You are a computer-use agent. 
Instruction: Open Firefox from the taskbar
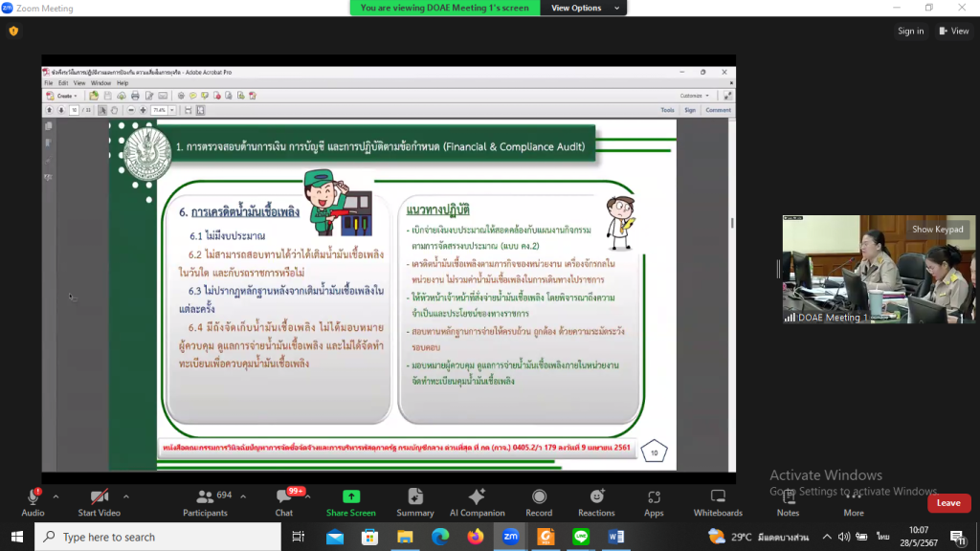[x=475, y=537]
